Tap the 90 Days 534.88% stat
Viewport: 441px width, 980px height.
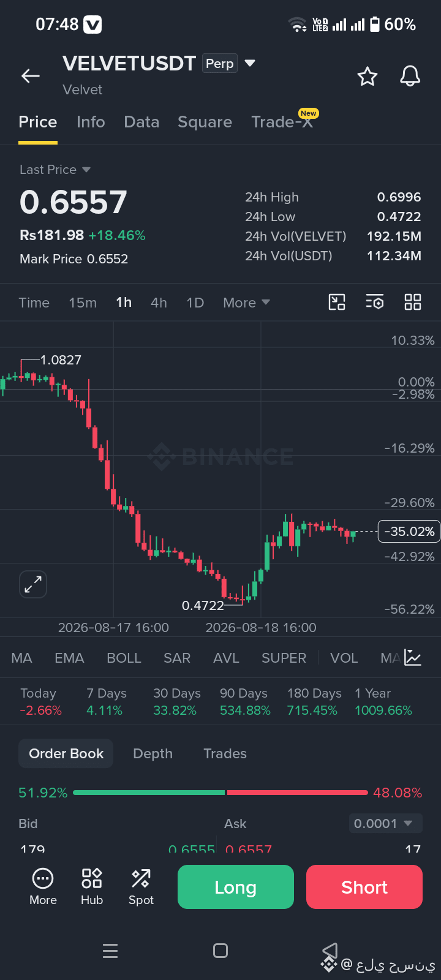pyautogui.click(x=245, y=702)
